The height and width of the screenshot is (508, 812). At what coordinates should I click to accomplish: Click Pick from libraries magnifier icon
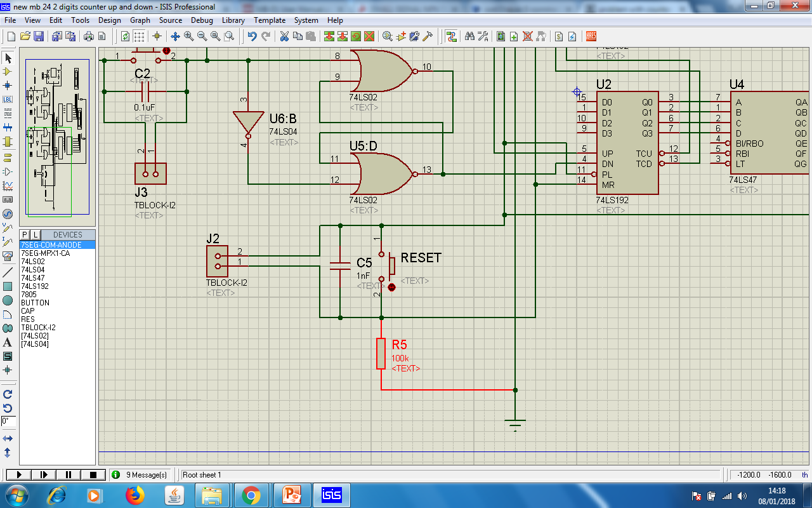[x=387, y=36]
